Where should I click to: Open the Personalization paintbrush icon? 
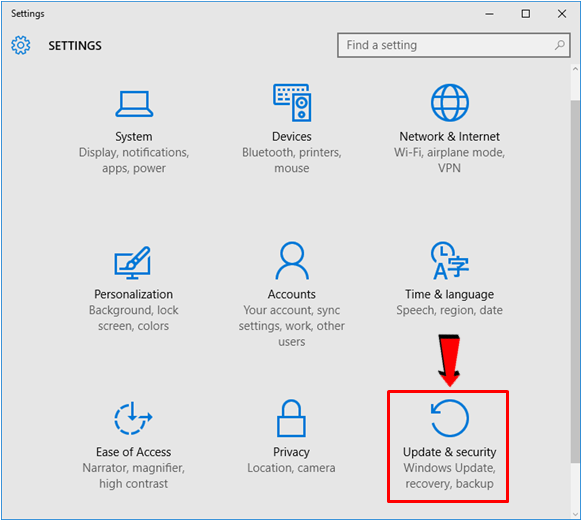[x=133, y=262]
